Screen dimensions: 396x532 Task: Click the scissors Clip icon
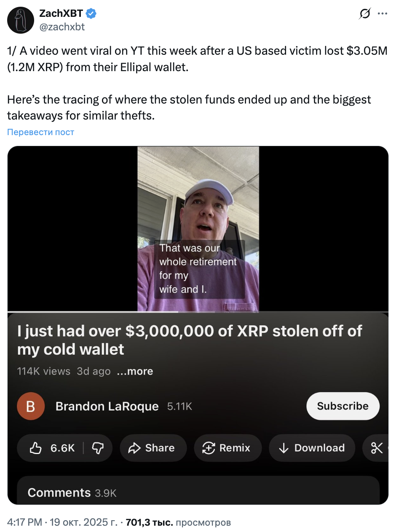coord(376,448)
